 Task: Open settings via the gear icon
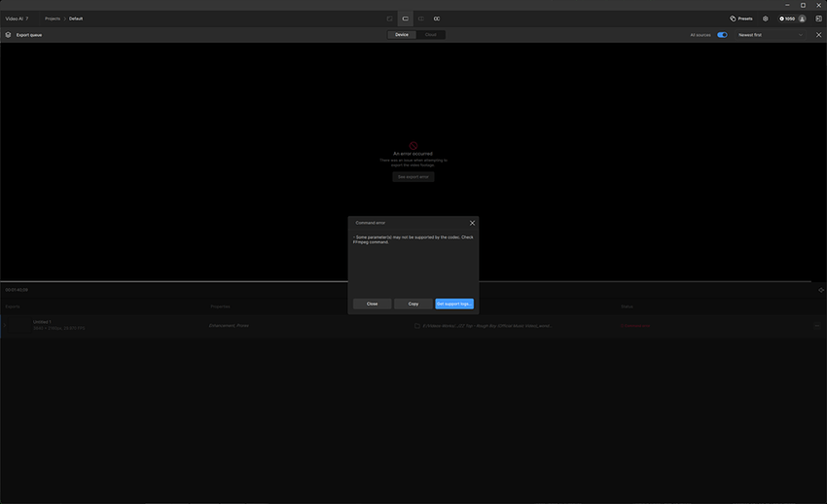[x=765, y=18]
